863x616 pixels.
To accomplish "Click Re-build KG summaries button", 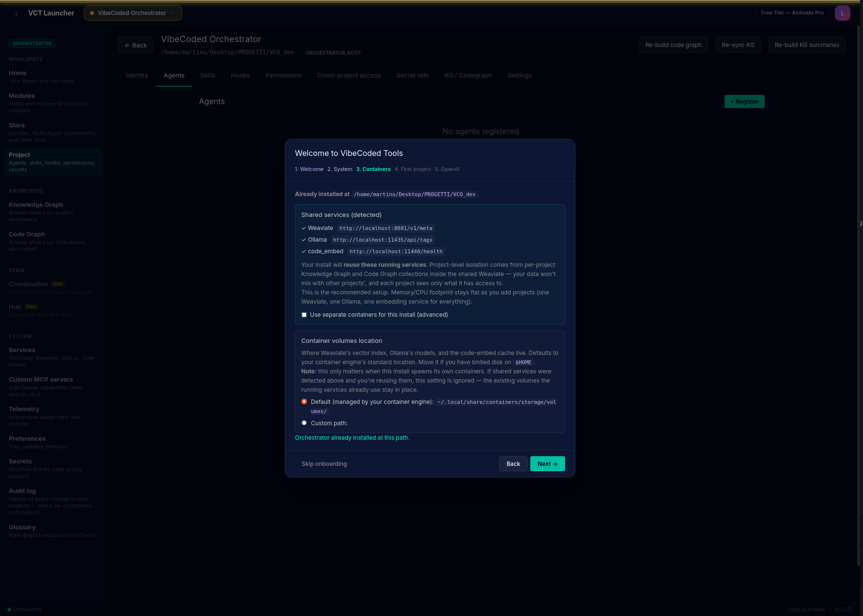I will [x=807, y=45].
